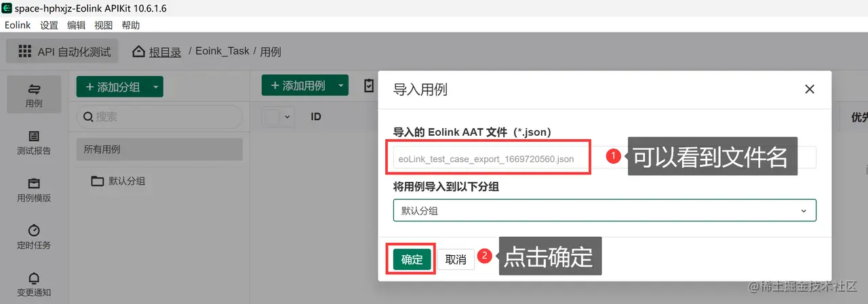Click the home icon beside 根目录
868x304 pixels.
tap(139, 52)
